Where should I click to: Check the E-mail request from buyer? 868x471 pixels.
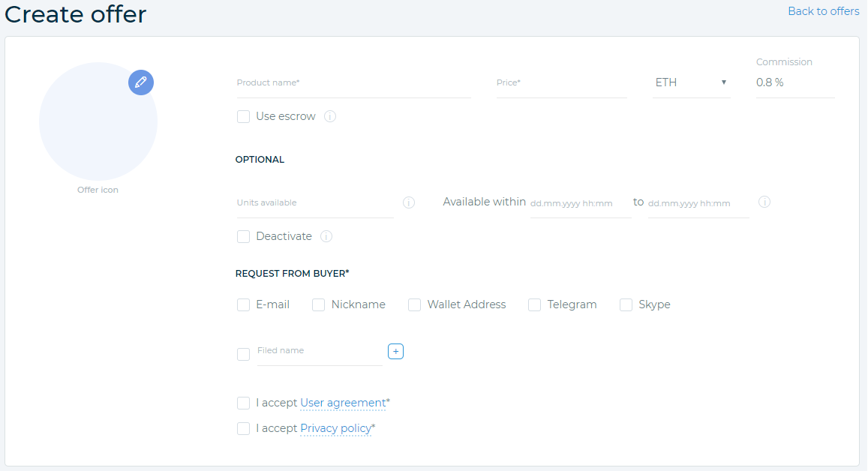(x=243, y=304)
